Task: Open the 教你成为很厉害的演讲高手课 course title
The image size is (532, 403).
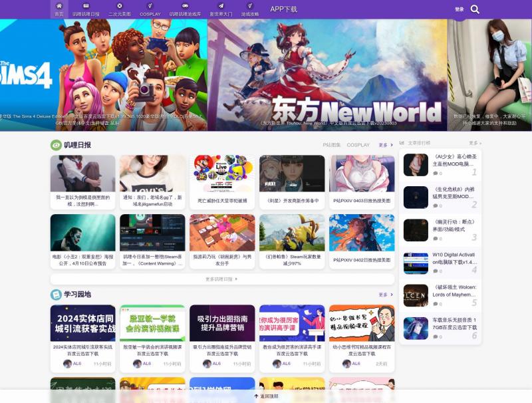Action: [292, 350]
